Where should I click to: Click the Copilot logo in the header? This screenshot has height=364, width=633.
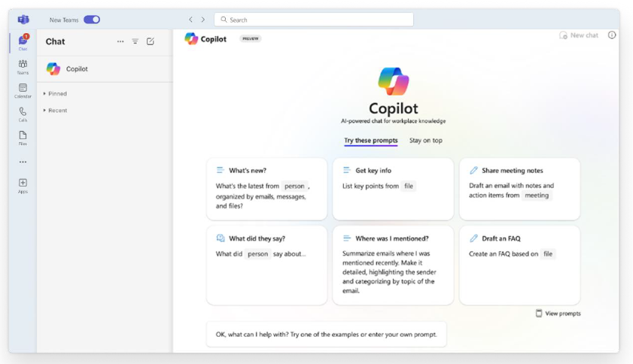(x=191, y=39)
